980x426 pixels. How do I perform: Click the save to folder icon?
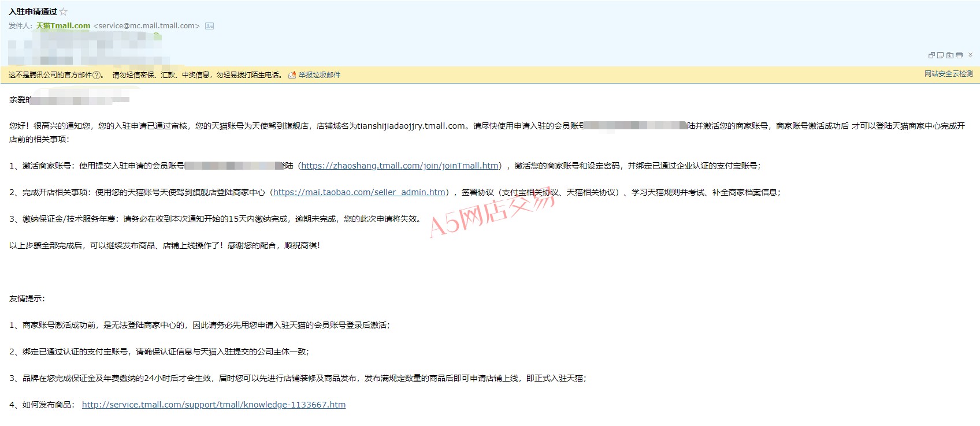point(950,55)
